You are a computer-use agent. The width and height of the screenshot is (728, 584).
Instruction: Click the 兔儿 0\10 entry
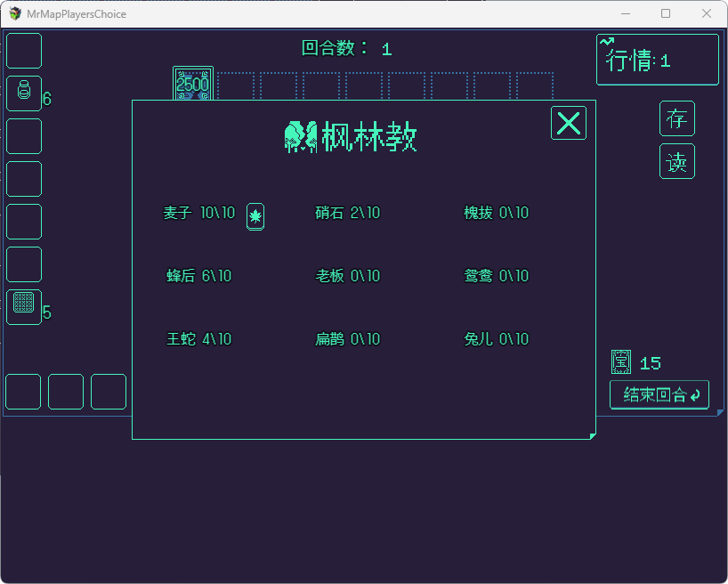(x=497, y=339)
